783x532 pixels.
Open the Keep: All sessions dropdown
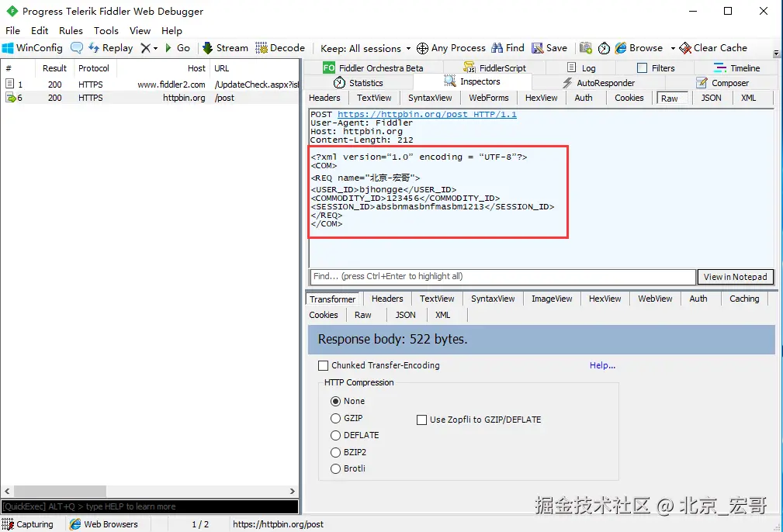tap(366, 48)
